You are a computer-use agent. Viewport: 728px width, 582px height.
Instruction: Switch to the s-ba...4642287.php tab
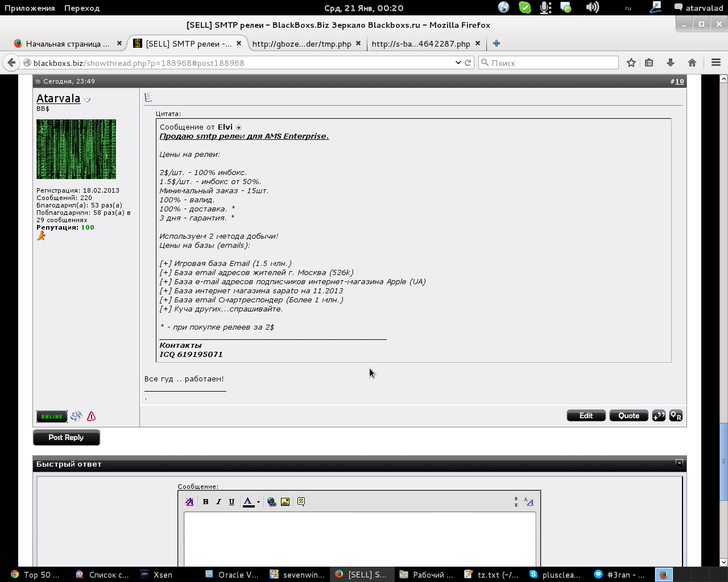pos(421,44)
